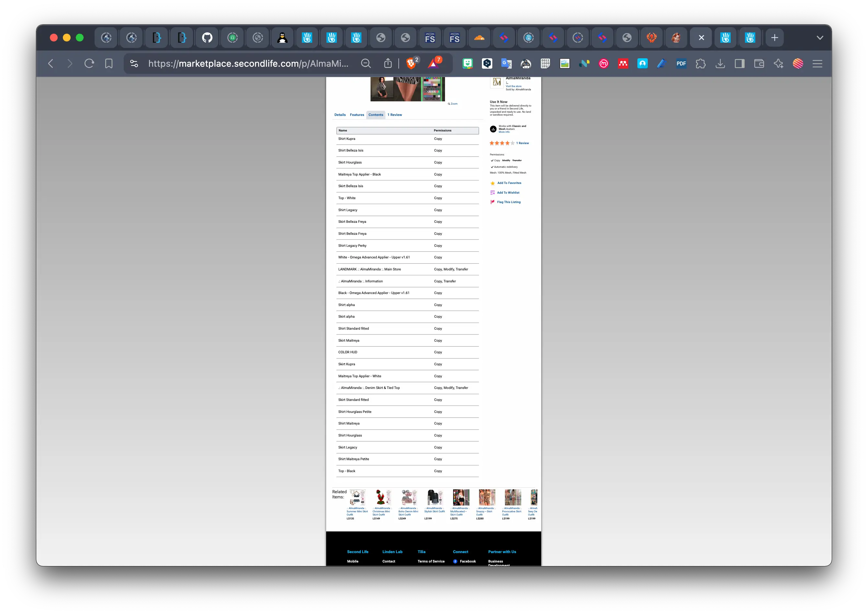Toggle the browser sidebar panel icon
The image size is (868, 614).
[x=739, y=63]
